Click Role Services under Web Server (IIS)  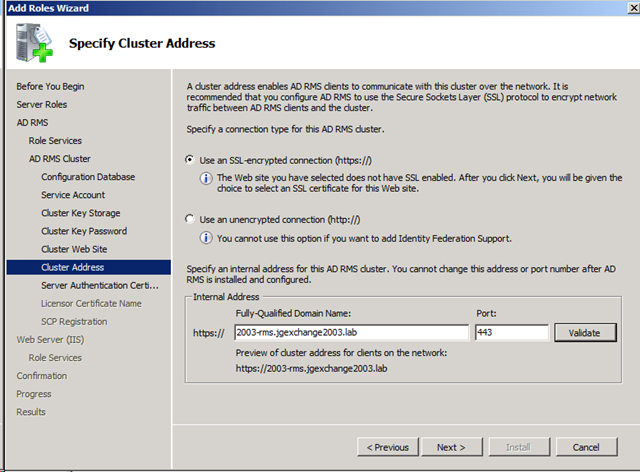tap(55, 358)
